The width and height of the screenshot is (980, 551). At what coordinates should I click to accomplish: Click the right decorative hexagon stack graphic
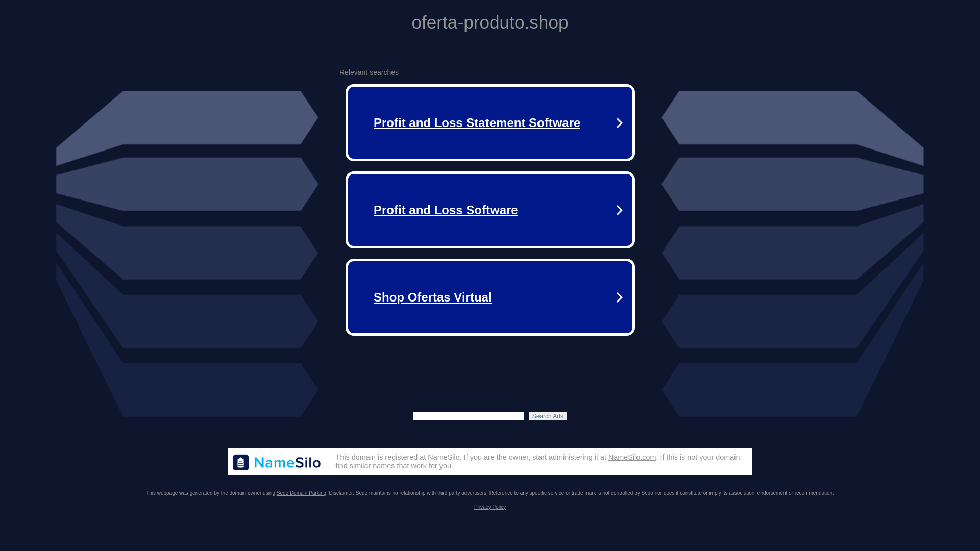(792, 254)
